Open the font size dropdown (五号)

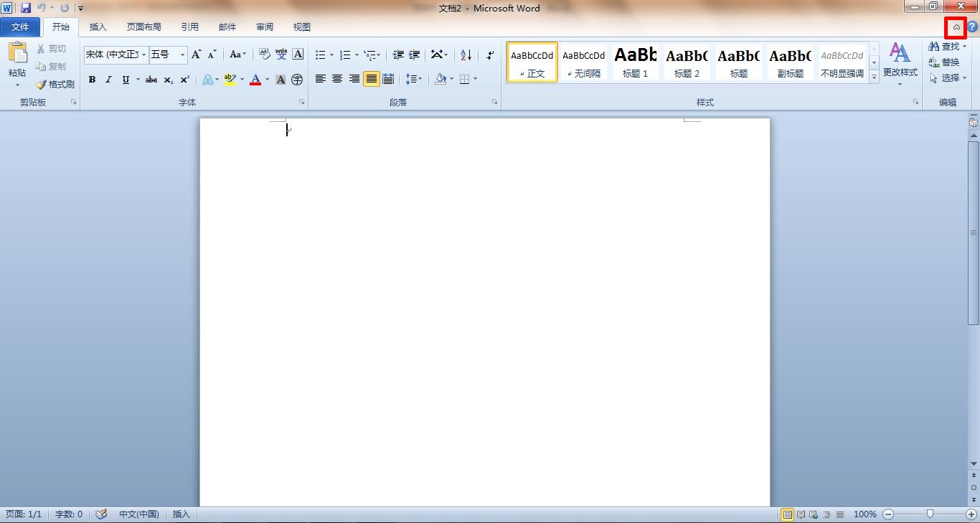click(182, 55)
